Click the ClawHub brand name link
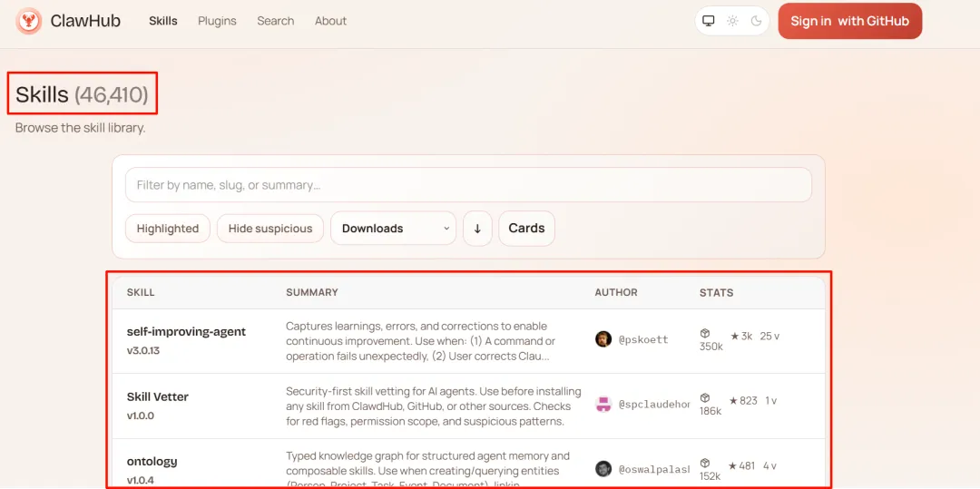980x489 pixels. click(85, 21)
